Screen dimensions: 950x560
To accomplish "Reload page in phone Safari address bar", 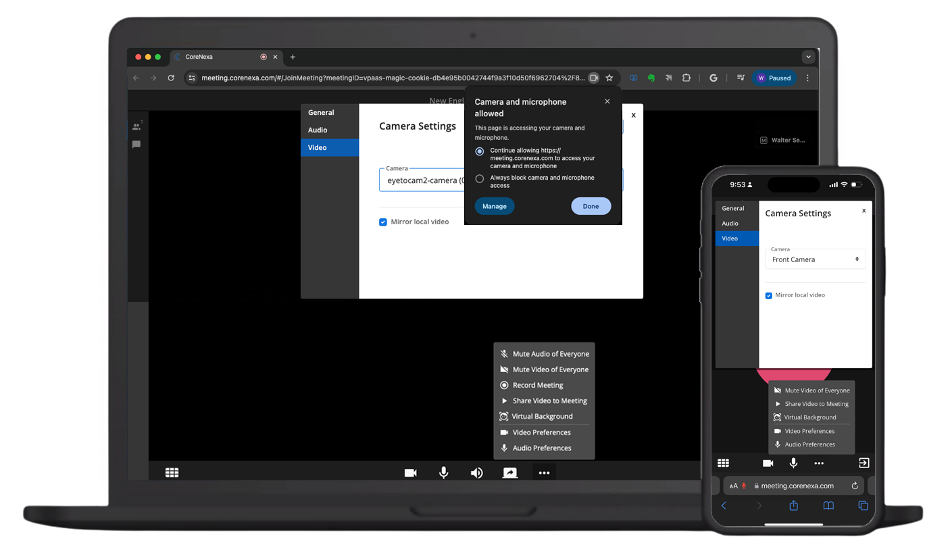I will pyautogui.click(x=855, y=486).
